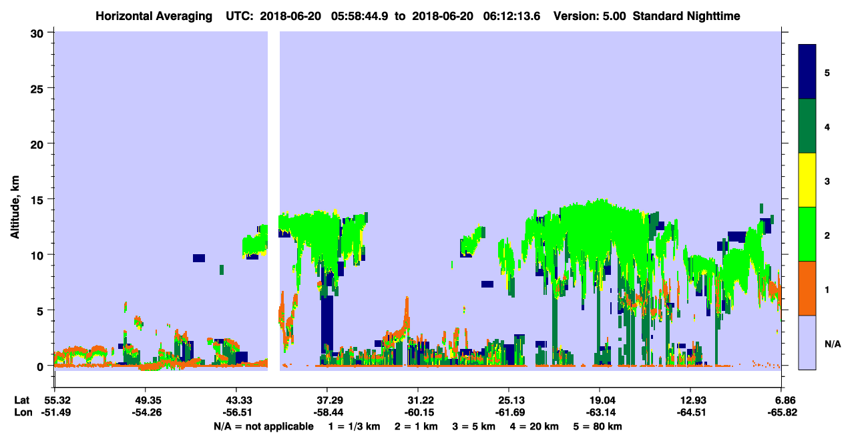The height and width of the screenshot is (445, 868).
Task: Click the colorbar number label 4
Action: click(827, 126)
